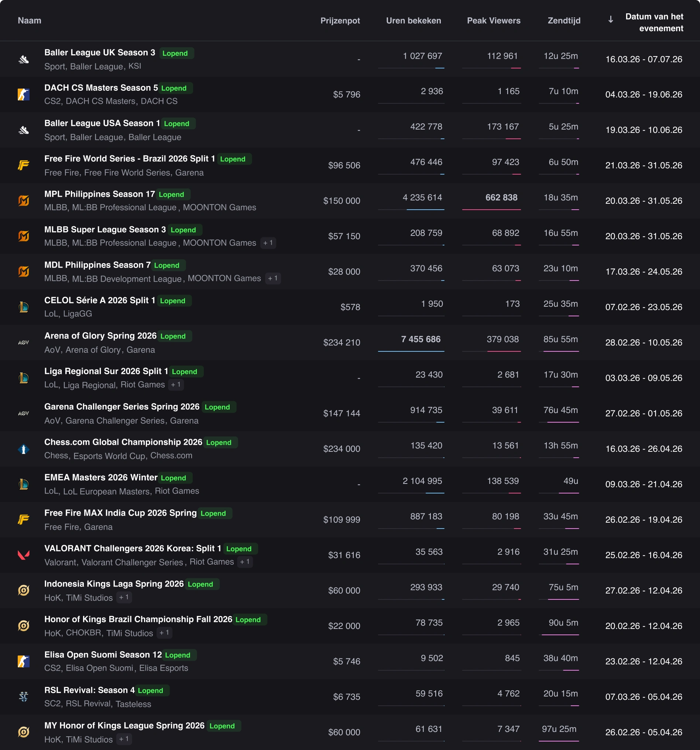Click the $234 210 prize pool value
This screenshot has height=750, width=700.
coord(342,343)
